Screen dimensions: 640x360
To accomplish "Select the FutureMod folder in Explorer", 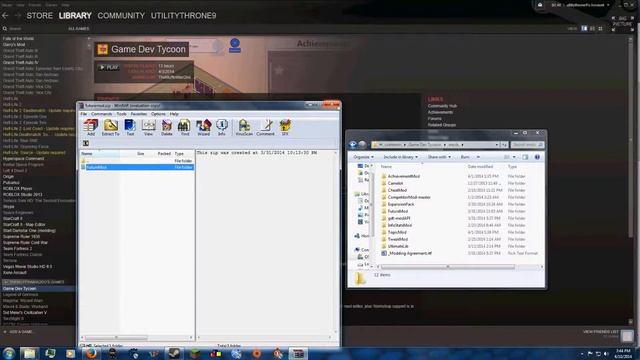I will 398,211.
